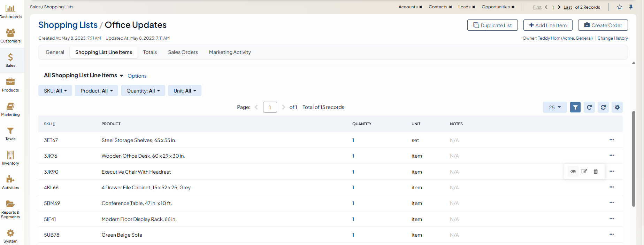The width and height of the screenshot is (644, 245).
Task: Open grid settings gear icon
Action: (617, 107)
